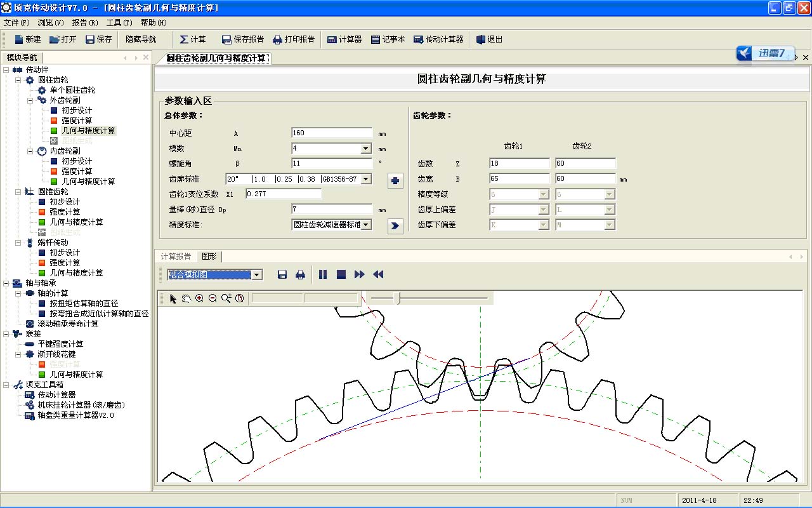Click the arrow button beside 精度标准
The width and height of the screenshot is (812, 508).
pyautogui.click(x=395, y=226)
